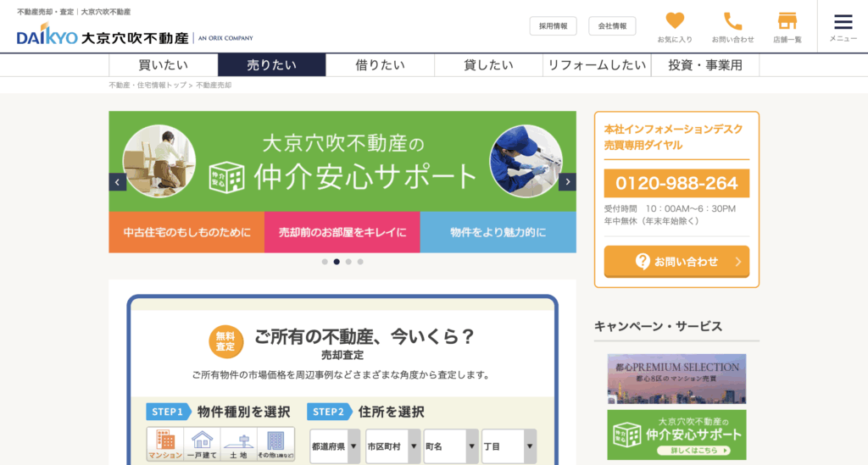The height and width of the screenshot is (465, 868).
Task: Select the 一戸建て house icon
Action: (x=202, y=444)
